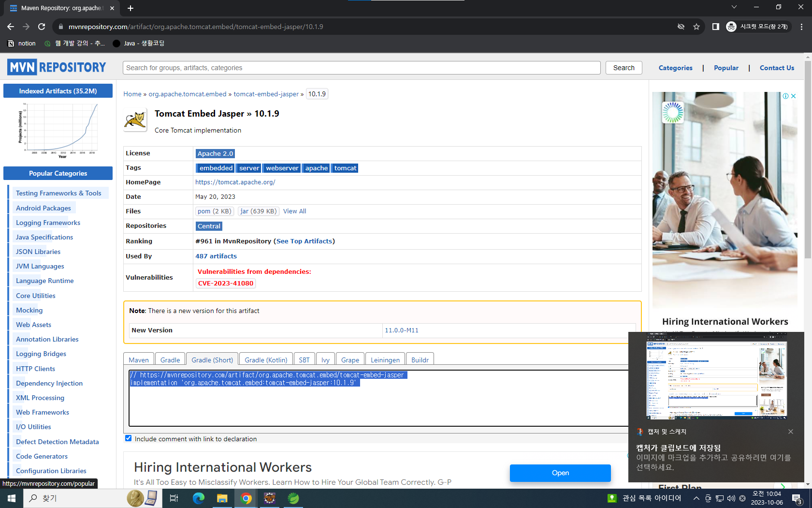
Task: Click the address bar URL
Action: click(196, 27)
